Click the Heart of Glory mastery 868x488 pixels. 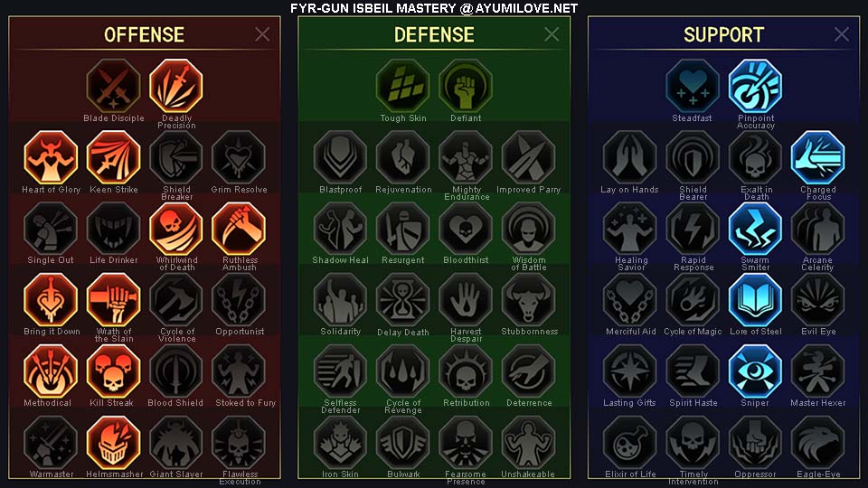[x=51, y=157]
